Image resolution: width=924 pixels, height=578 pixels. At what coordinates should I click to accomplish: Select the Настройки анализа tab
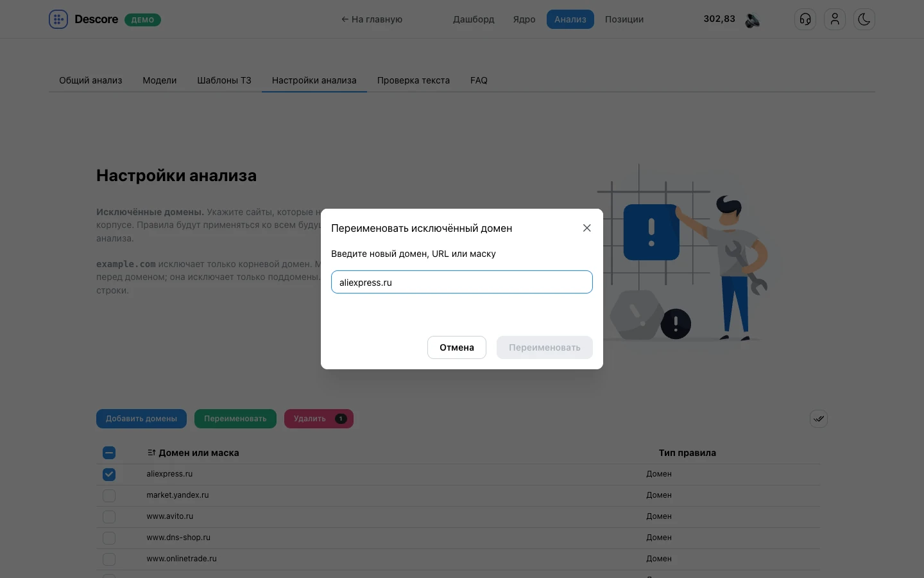(x=314, y=80)
